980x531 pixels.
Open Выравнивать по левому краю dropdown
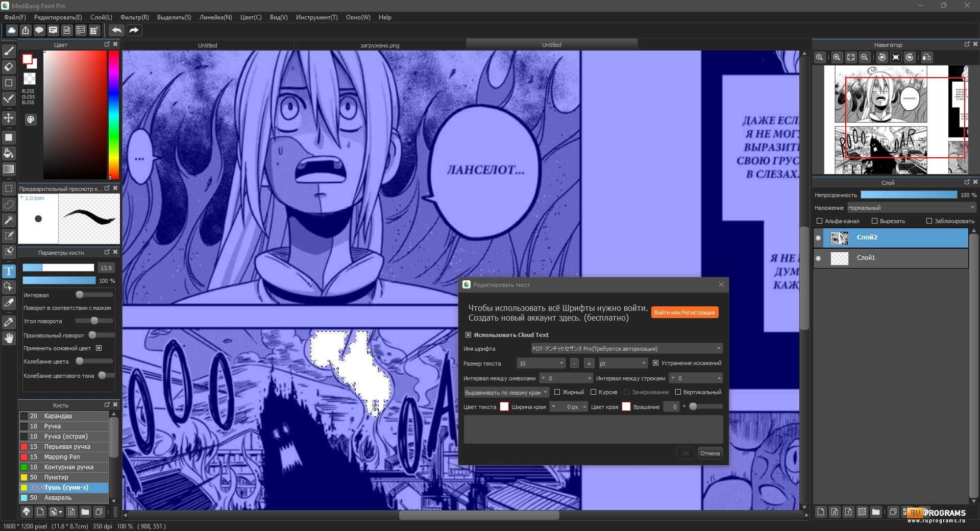click(506, 393)
